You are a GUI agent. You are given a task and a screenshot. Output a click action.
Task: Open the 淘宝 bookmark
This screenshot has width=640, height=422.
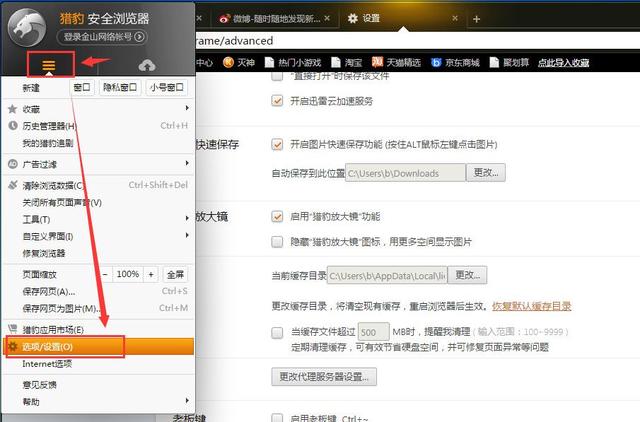point(347,62)
